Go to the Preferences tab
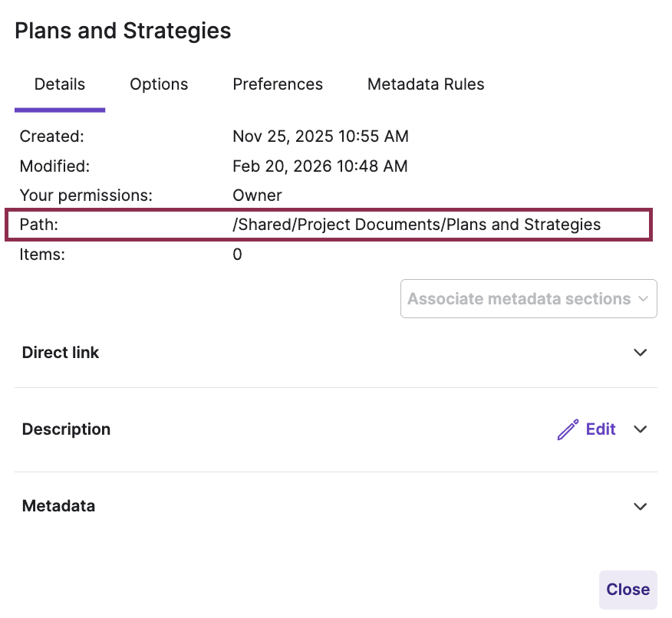 click(278, 84)
